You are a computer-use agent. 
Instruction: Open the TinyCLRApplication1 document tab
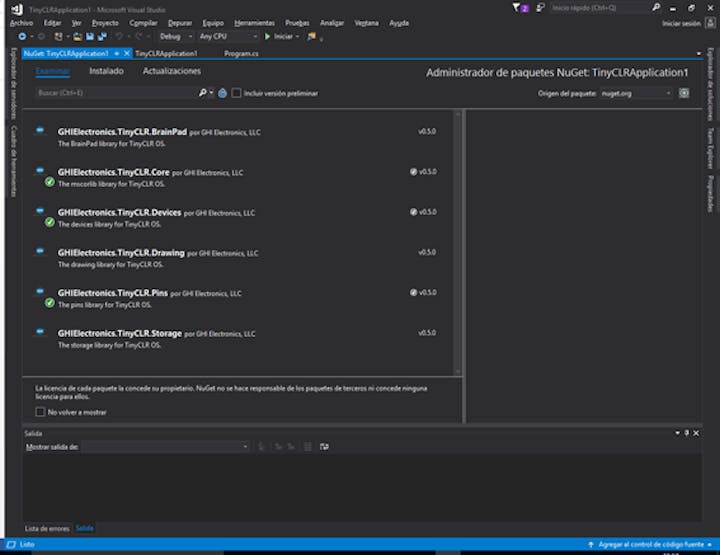pos(166,54)
